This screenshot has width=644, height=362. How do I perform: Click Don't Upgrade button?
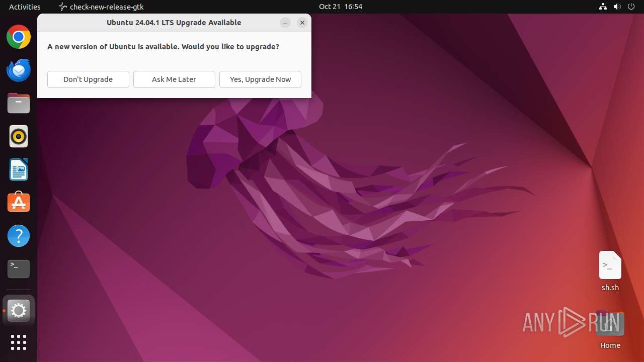[x=88, y=79]
